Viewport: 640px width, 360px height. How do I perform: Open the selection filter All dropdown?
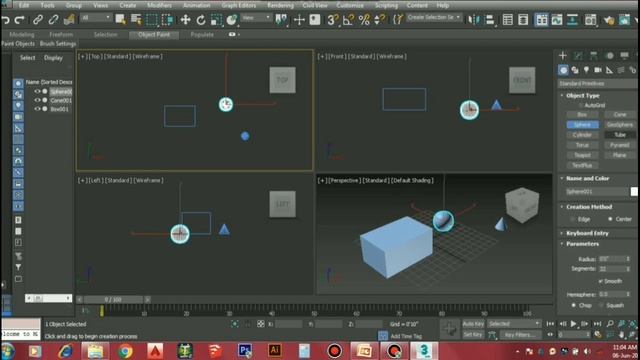click(x=96, y=18)
